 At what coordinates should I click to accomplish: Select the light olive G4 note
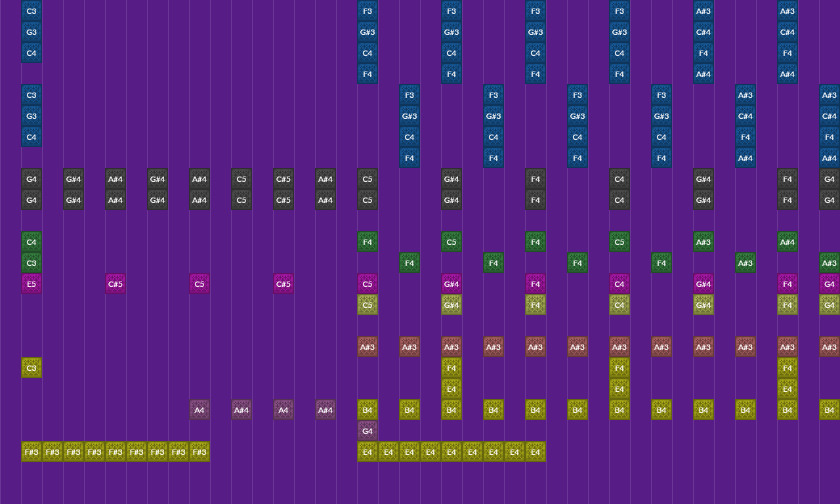829,305
